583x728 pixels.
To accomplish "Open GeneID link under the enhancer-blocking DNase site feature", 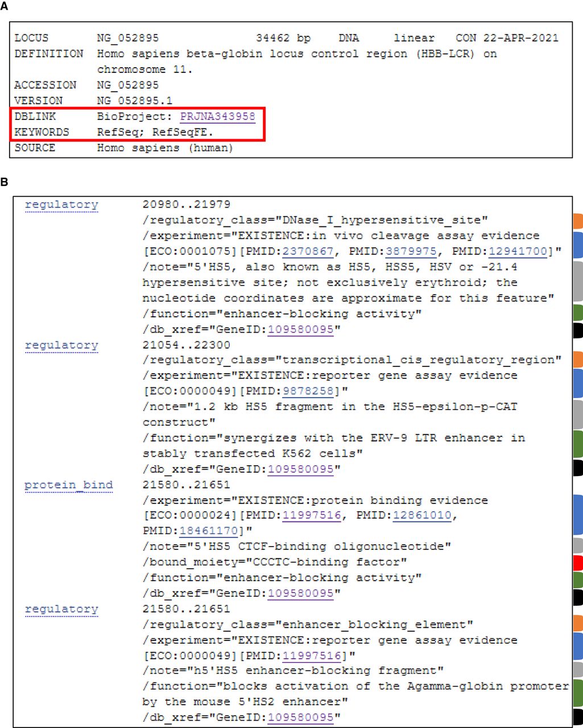I will [300, 329].
